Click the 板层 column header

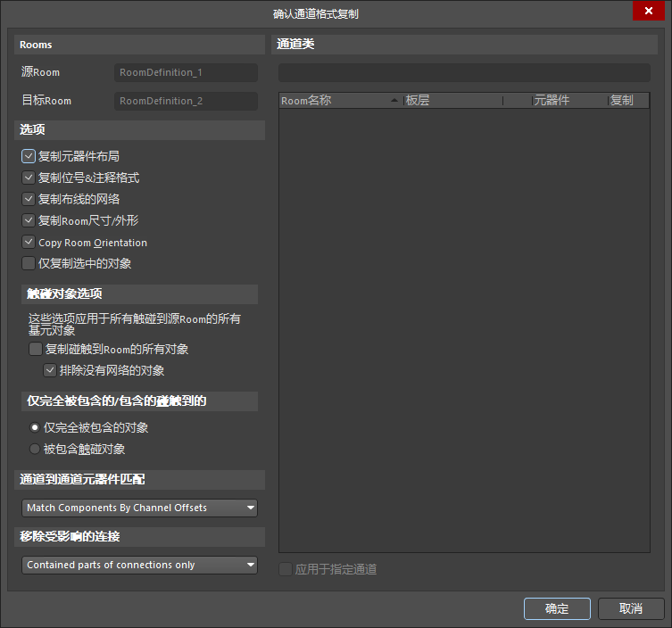coord(452,101)
